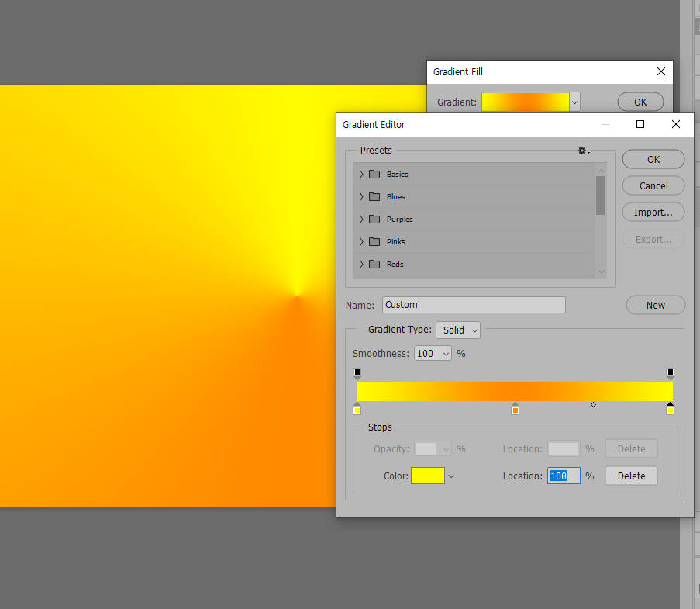
Task: Expand the Basics preset folder
Action: pos(361,175)
